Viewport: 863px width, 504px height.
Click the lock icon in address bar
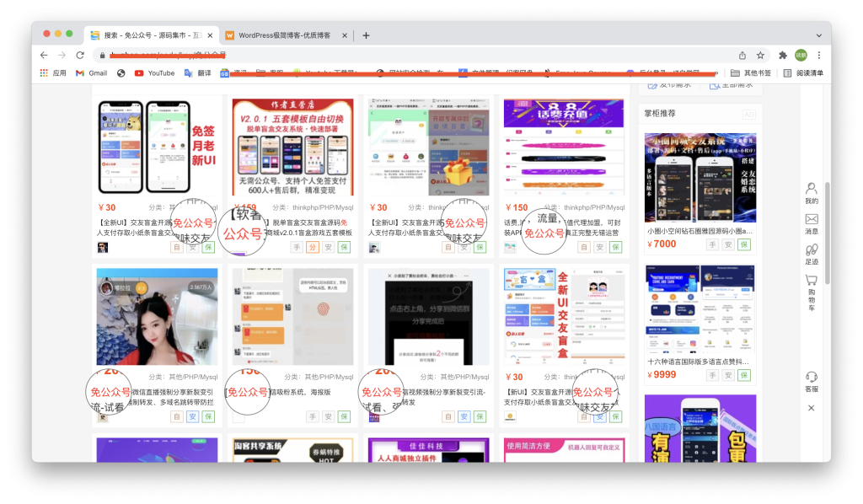point(102,55)
